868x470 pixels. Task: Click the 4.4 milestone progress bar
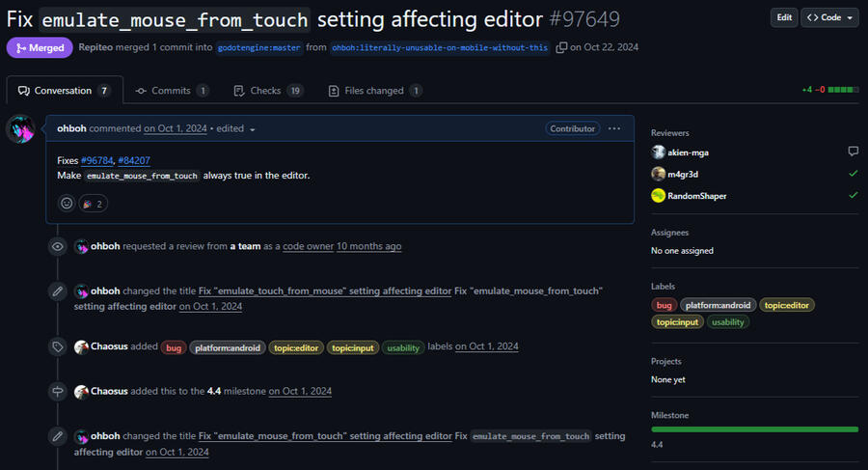coord(754,429)
